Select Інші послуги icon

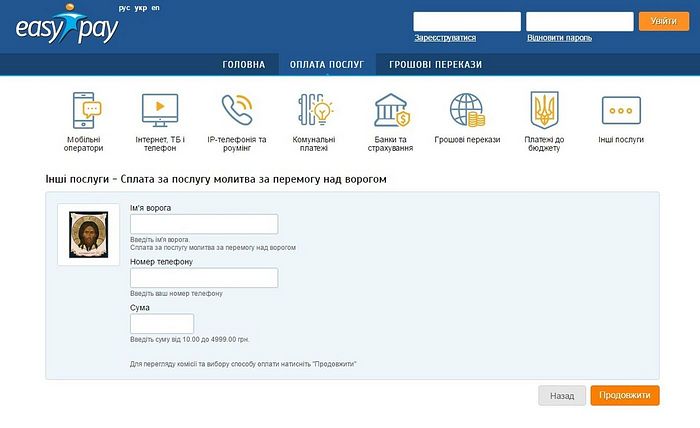pyautogui.click(x=620, y=109)
